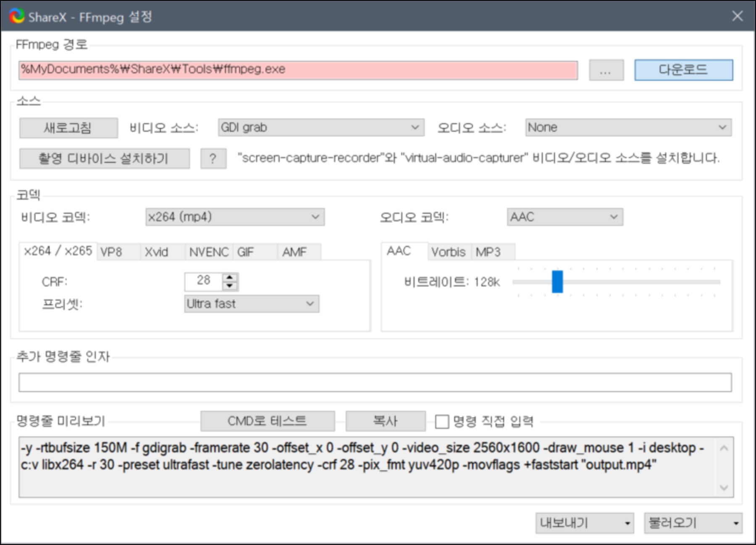
Task: Switch to the Xvid tab
Action: 163,252
